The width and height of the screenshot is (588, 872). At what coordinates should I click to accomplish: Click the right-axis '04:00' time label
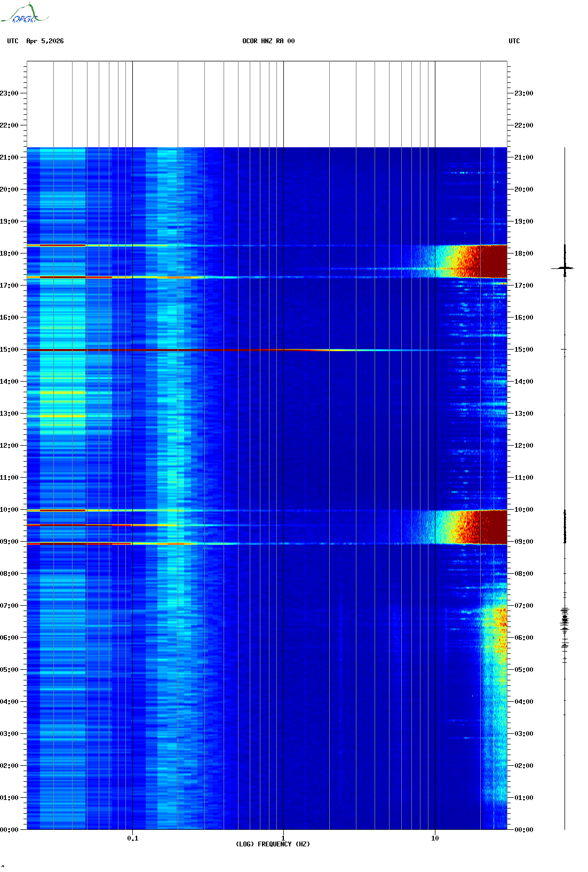tap(523, 702)
